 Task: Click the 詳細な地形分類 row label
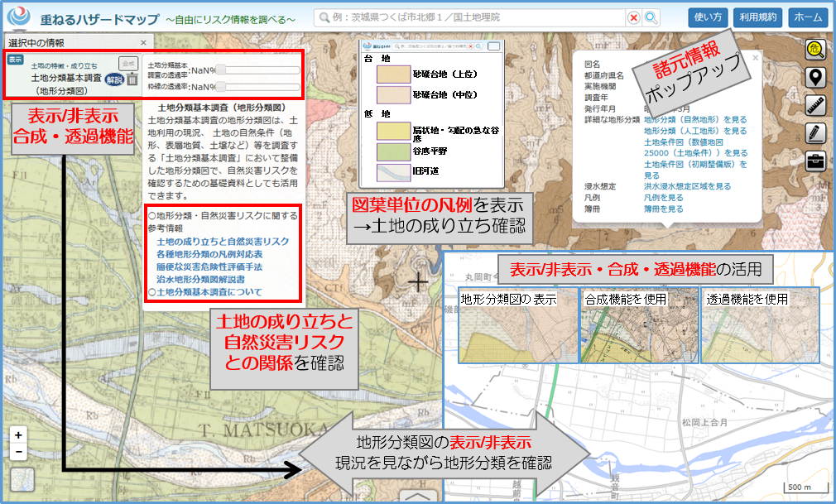[x=612, y=119]
